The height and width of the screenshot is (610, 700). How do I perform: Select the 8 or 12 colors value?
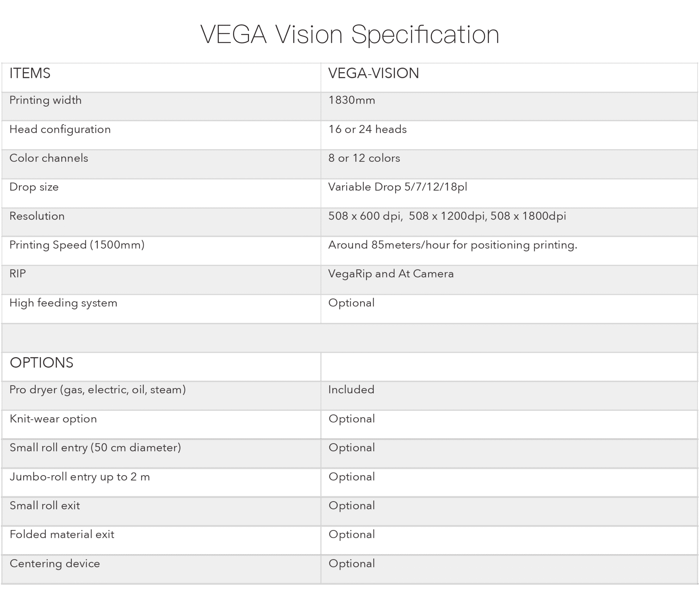click(x=364, y=158)
